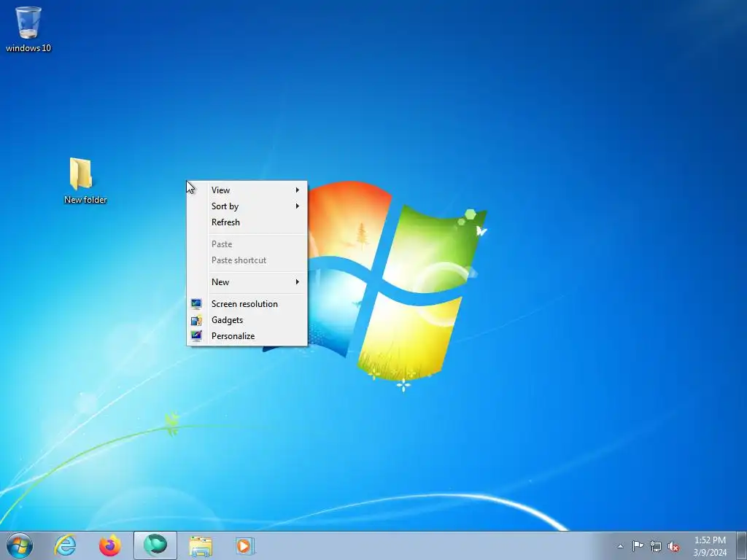The width and height of the screenshot is (747, 560).
Task: Click the date 3/9/2024 in the tray
Action: point(710,553)
